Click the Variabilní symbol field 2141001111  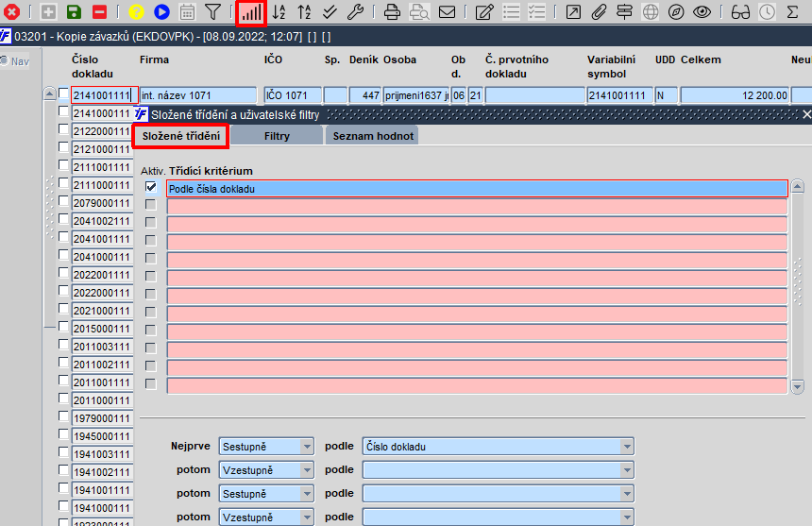pyautogui.click(x=619, y=95)
